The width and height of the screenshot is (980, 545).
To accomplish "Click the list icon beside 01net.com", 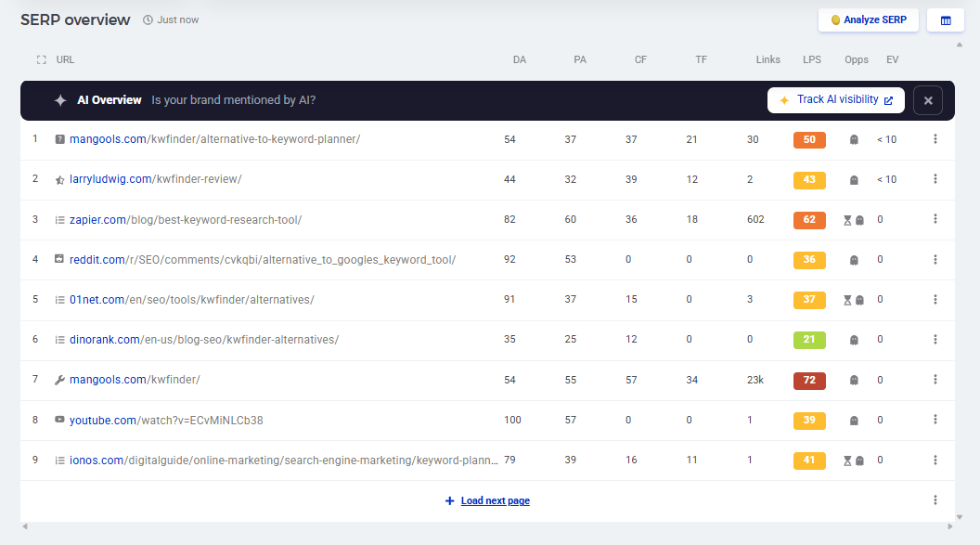I will click(x=59, y=300).
